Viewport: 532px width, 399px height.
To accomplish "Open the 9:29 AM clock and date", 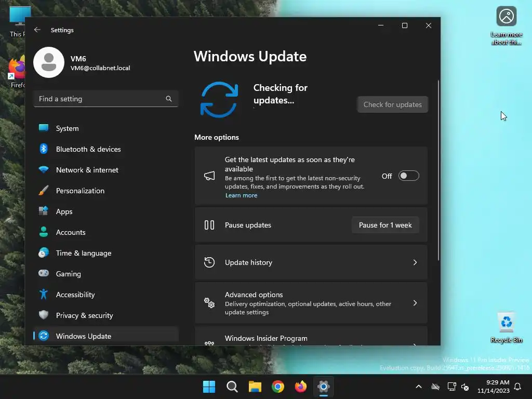I will (x=494, y=387).
